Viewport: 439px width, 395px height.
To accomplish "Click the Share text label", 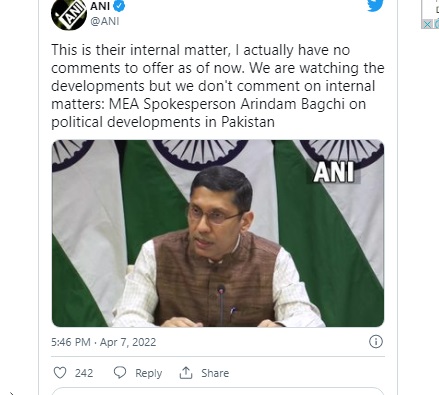I will pos(215,373).
